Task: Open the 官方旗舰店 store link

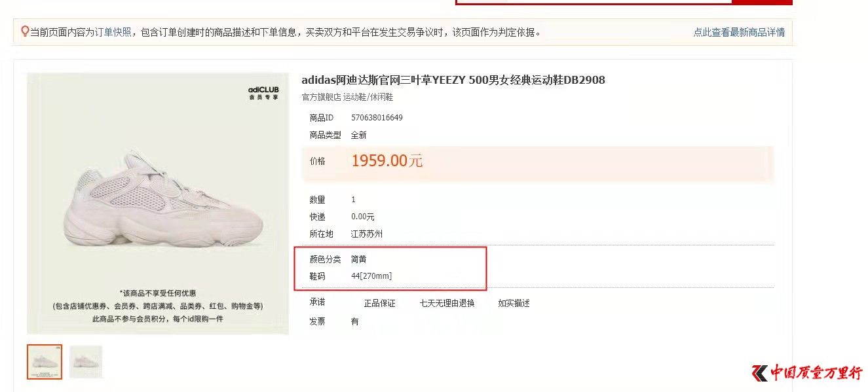Action: [321, 97]
